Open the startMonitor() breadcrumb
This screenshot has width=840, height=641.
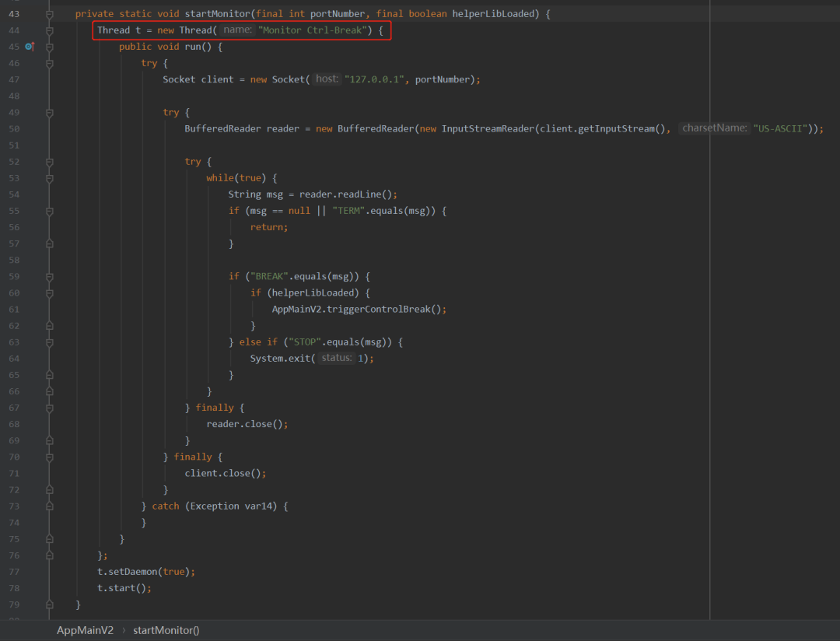166,630
